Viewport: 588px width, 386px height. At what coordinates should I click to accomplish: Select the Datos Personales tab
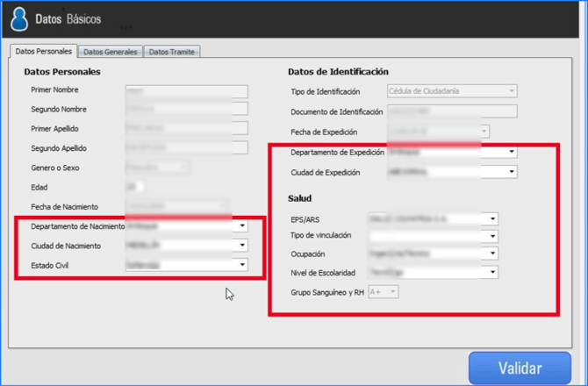43,52
